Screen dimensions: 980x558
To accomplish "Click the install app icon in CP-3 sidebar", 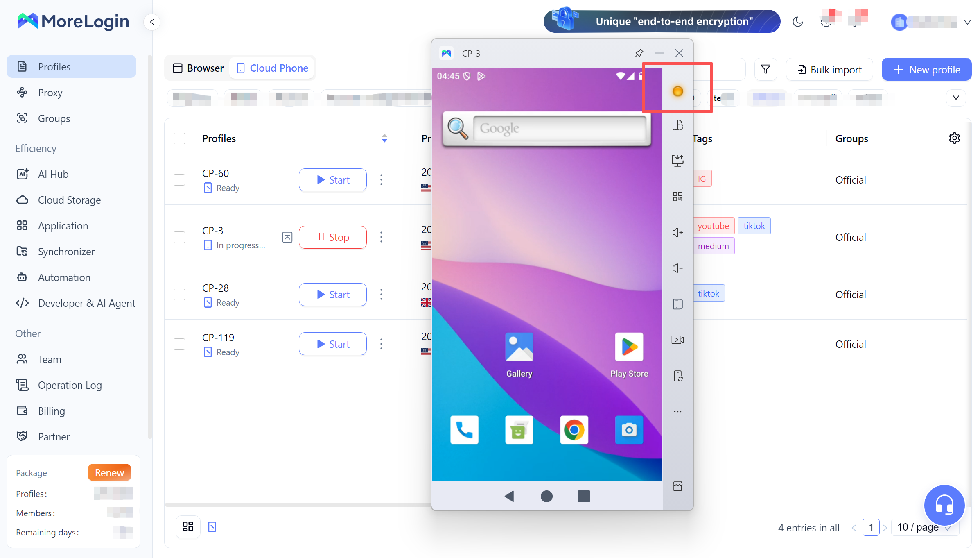I will pos(677,160).
